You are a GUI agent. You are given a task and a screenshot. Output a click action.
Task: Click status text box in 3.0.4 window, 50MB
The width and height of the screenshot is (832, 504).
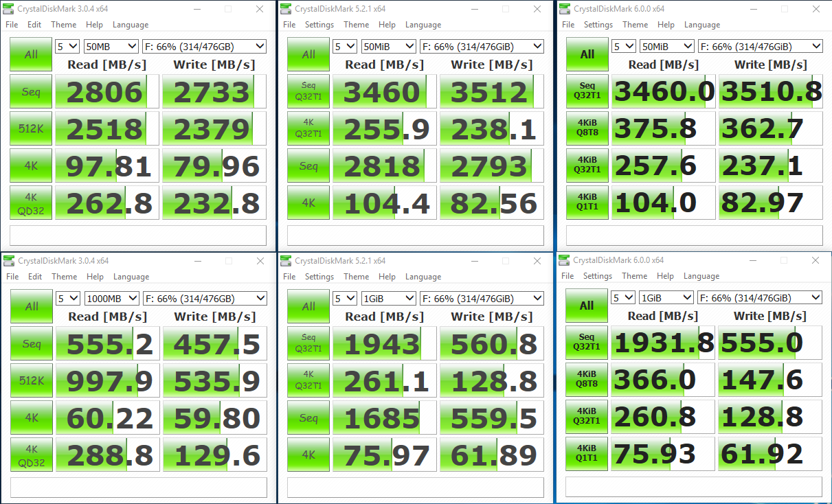coord(138,236)
